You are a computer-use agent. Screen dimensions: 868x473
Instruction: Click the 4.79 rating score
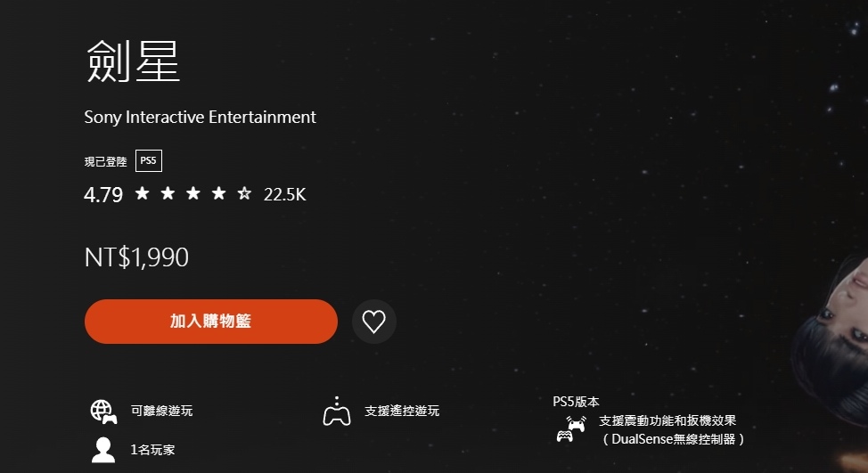(103, 195)
